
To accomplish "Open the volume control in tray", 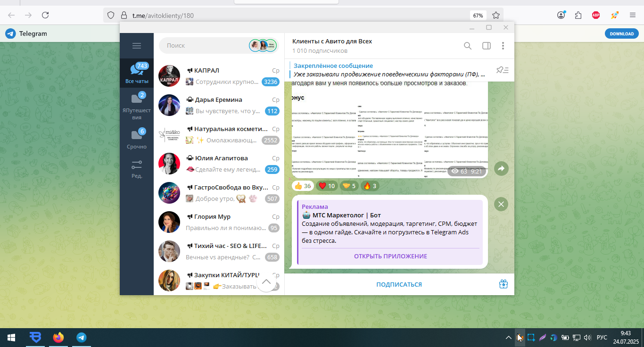I will 587,338.
